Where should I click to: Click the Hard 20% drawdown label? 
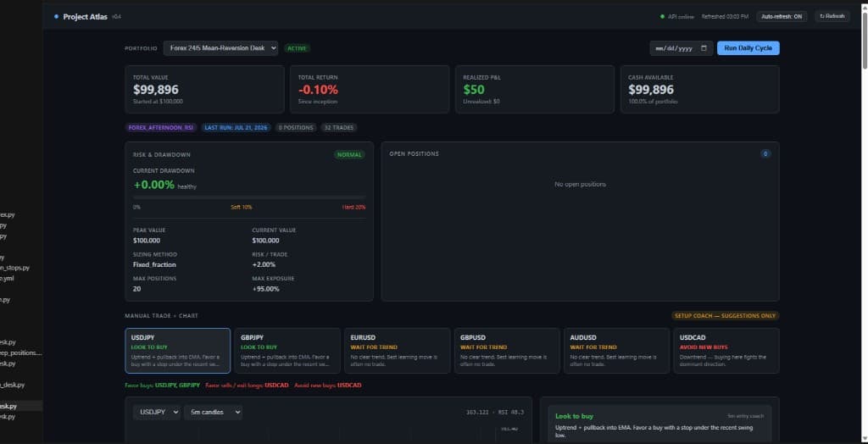pos(353,207)
